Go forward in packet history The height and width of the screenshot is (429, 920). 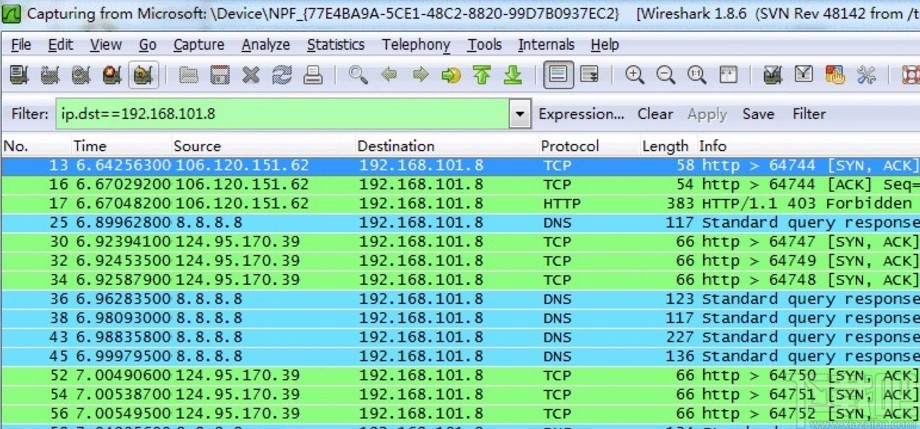[x=420, y=75]
